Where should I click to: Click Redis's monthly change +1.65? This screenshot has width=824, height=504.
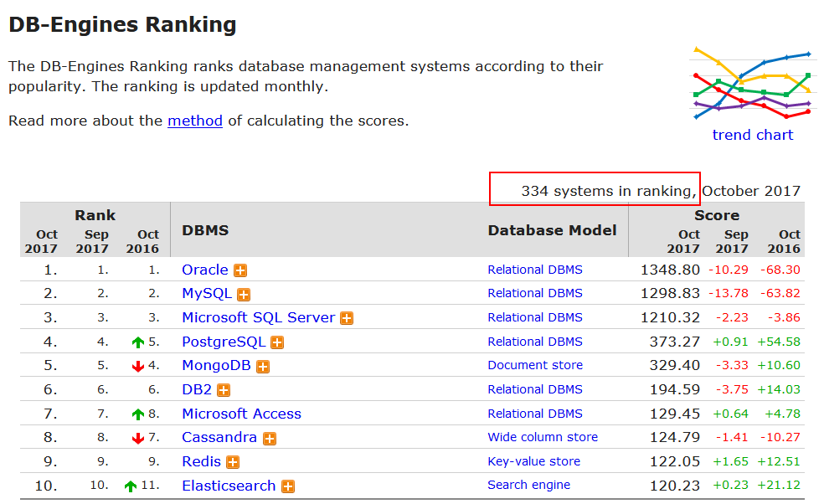(730, 462)
